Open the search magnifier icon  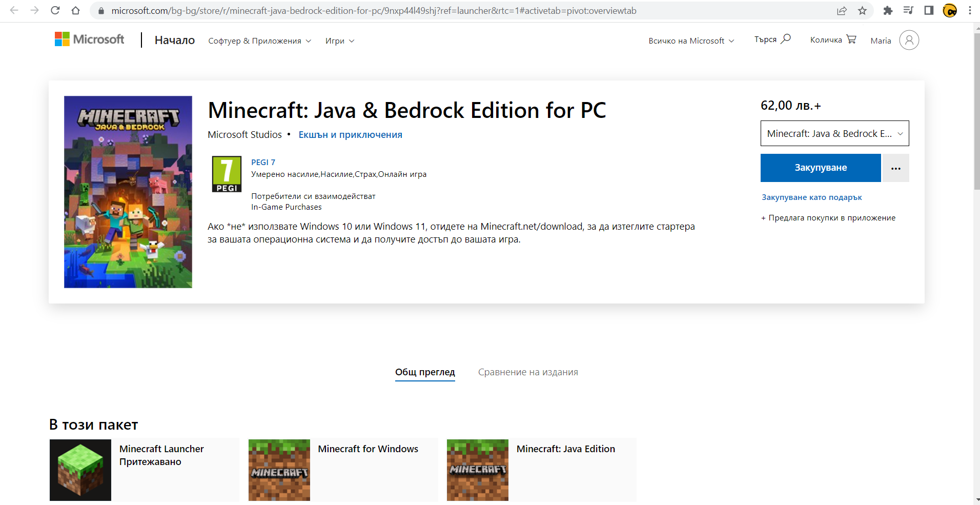pyautogui.click(x=786, y=39)
